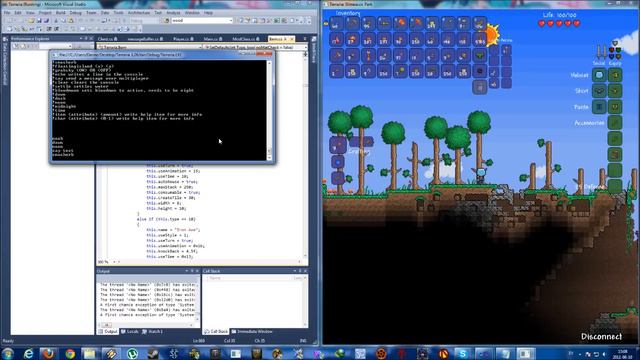Screen dimensions: 640x360
Task: Open the Debug menu in Visual Studio
Action: [x=76, y=13]
